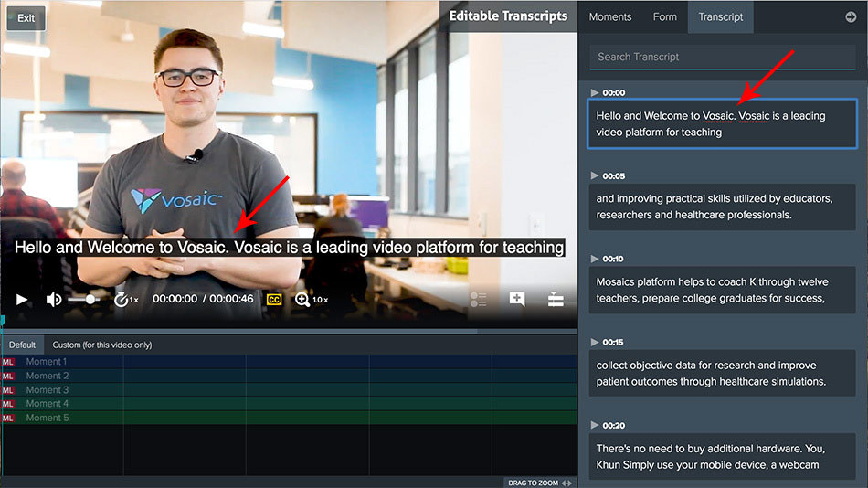The image size is (868, 488).
Task: Click the zoom magnifier 1.0x icon
Action: [312, 300]
